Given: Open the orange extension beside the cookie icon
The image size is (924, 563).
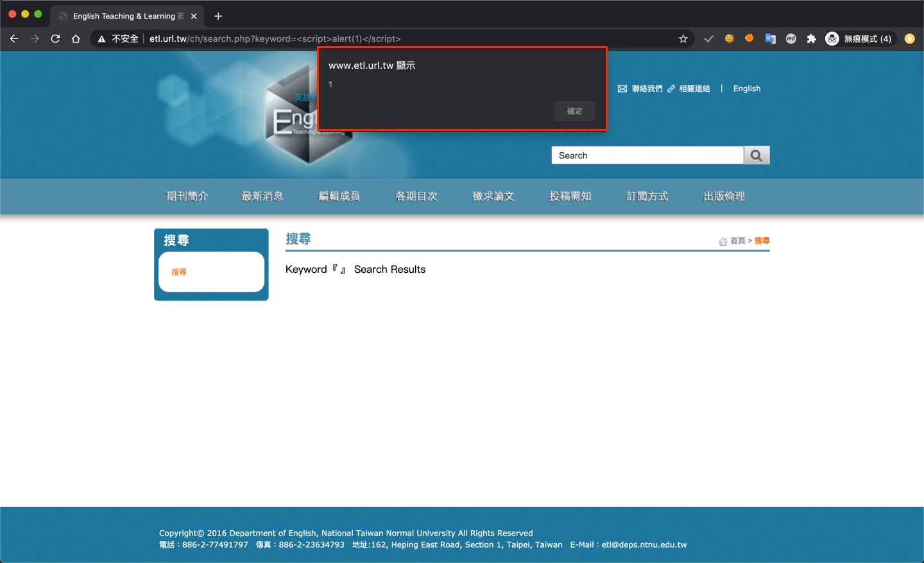Looking at the screenshot, I should click(749, 39).
